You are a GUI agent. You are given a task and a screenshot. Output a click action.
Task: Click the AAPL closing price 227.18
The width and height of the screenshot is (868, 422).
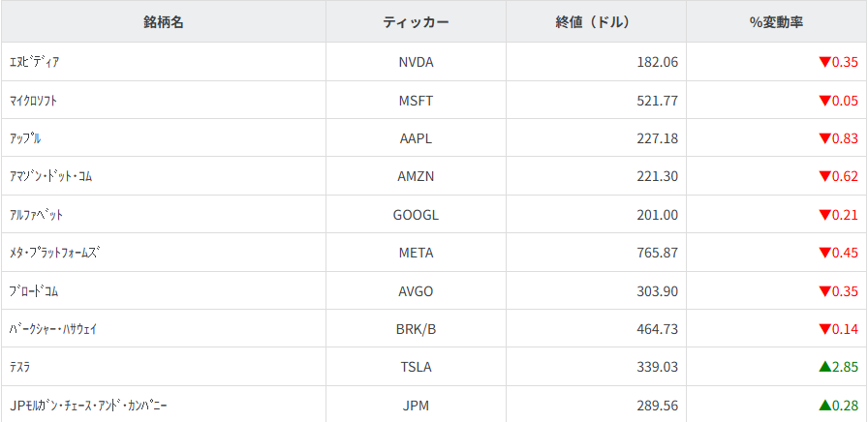pos(657,138)
